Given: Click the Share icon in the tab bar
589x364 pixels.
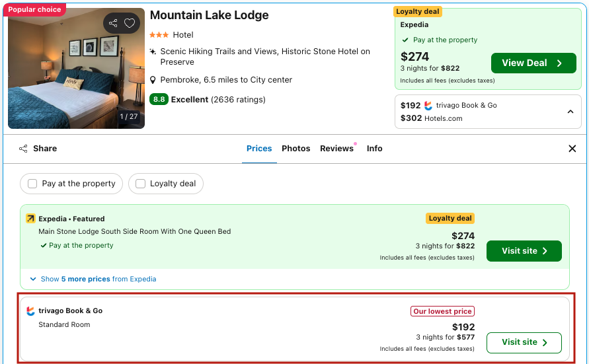Looking at the screenshot, I should click(x=23, y=149).
